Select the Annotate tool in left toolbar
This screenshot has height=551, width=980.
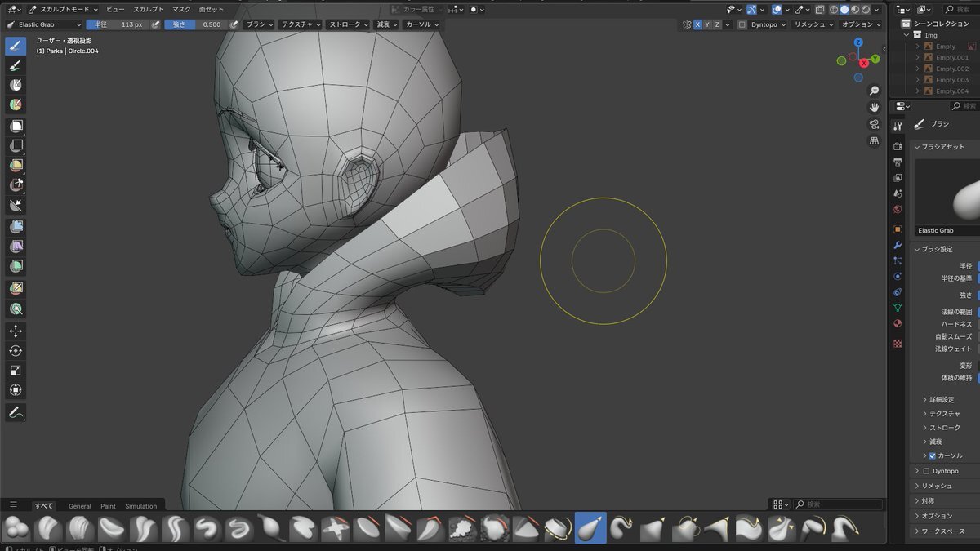point(16,413)
